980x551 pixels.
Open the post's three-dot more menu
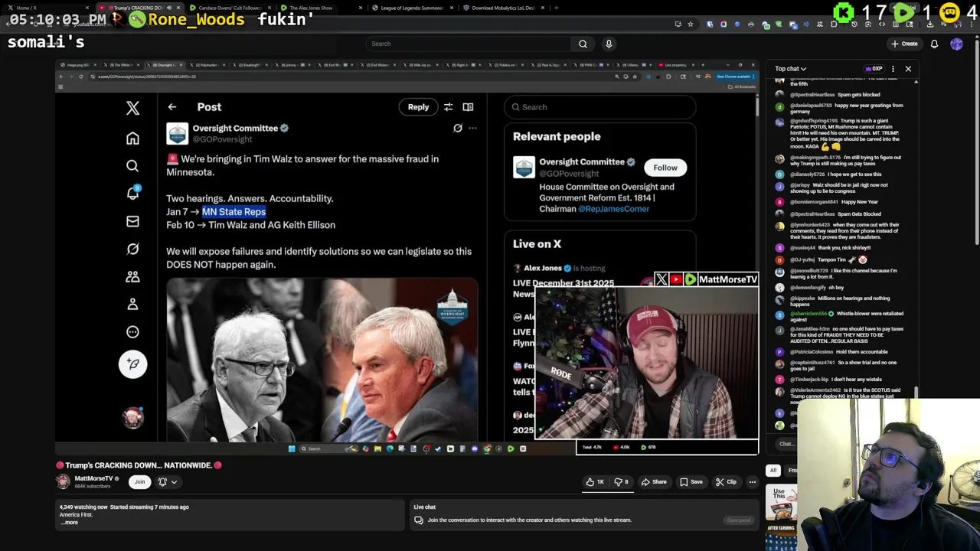pos(472,128)
